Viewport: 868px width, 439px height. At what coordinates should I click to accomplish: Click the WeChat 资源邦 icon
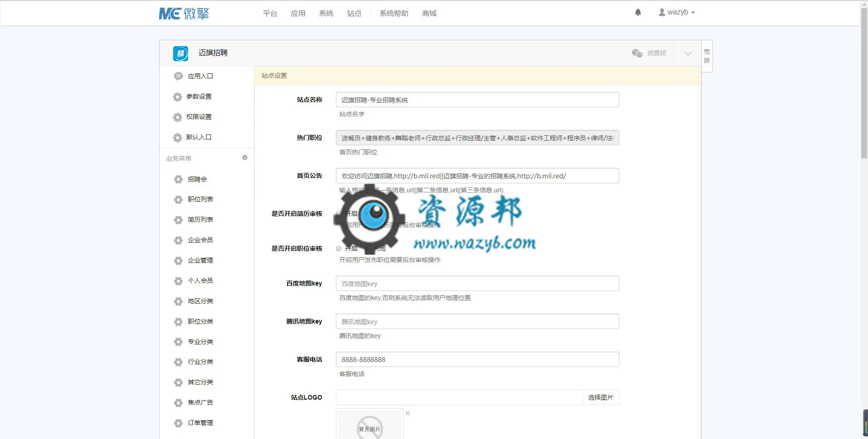tap(637, 53)
